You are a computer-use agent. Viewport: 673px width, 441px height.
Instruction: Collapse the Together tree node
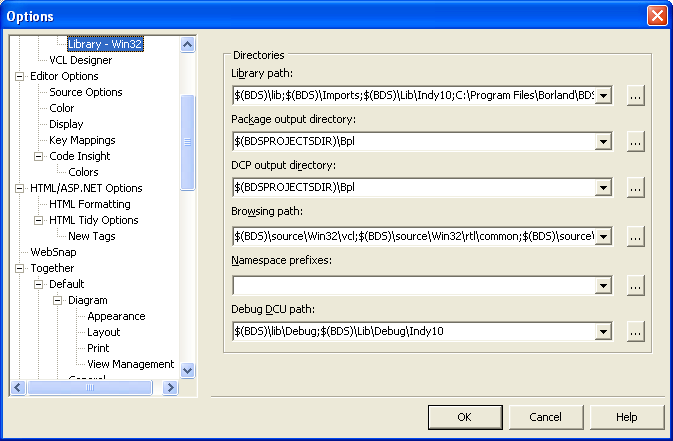coord(21,268)
